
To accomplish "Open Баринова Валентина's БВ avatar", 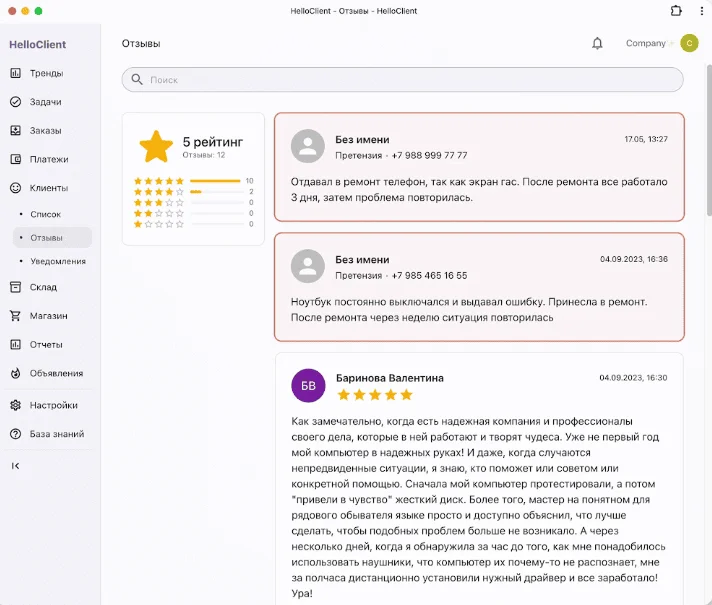I will [308, 385].
